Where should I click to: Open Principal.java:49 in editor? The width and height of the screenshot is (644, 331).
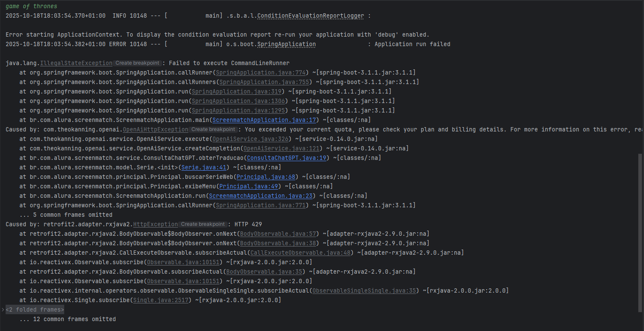coord(249,186)
